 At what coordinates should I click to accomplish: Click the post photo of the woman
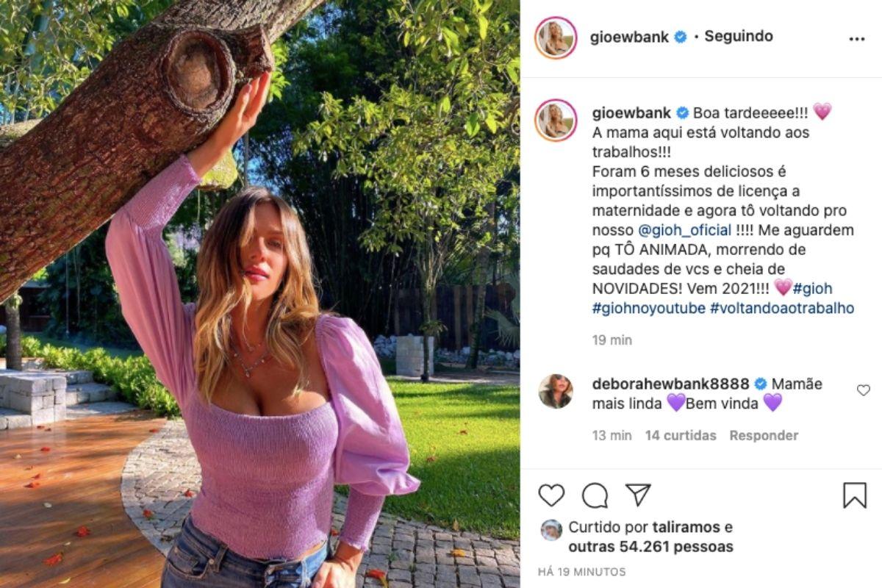click(260, 294)
